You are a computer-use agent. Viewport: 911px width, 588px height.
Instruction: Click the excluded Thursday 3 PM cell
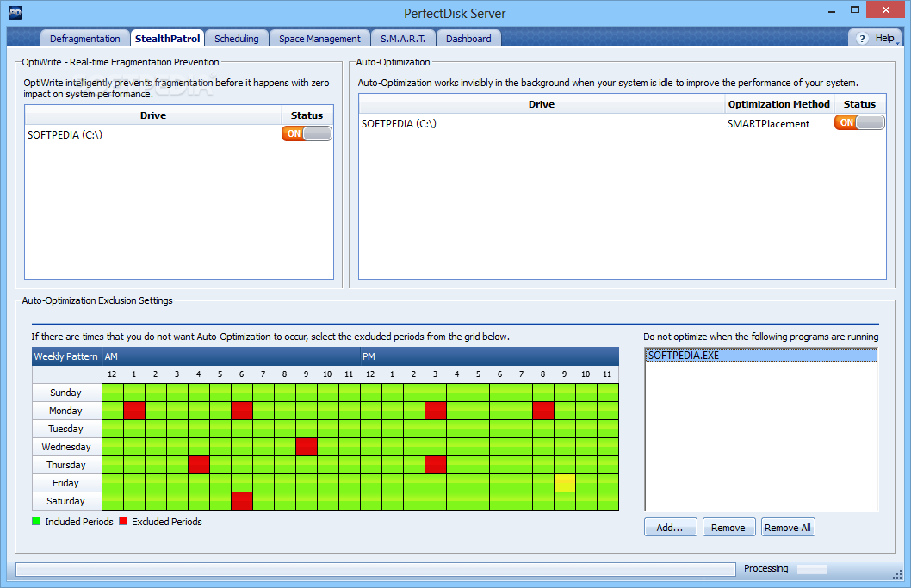pos(436,465)
